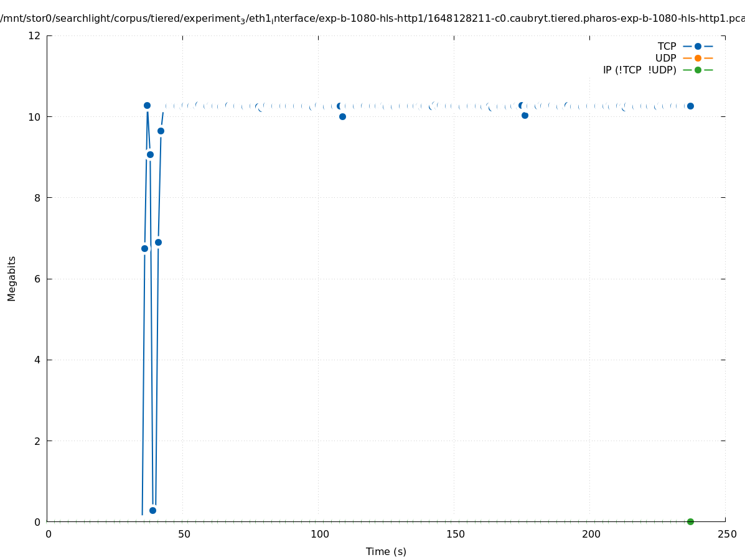Click the 150 tick label on the x-axis
The height and width of the screenshot is (560, 745).
[455, 534]
